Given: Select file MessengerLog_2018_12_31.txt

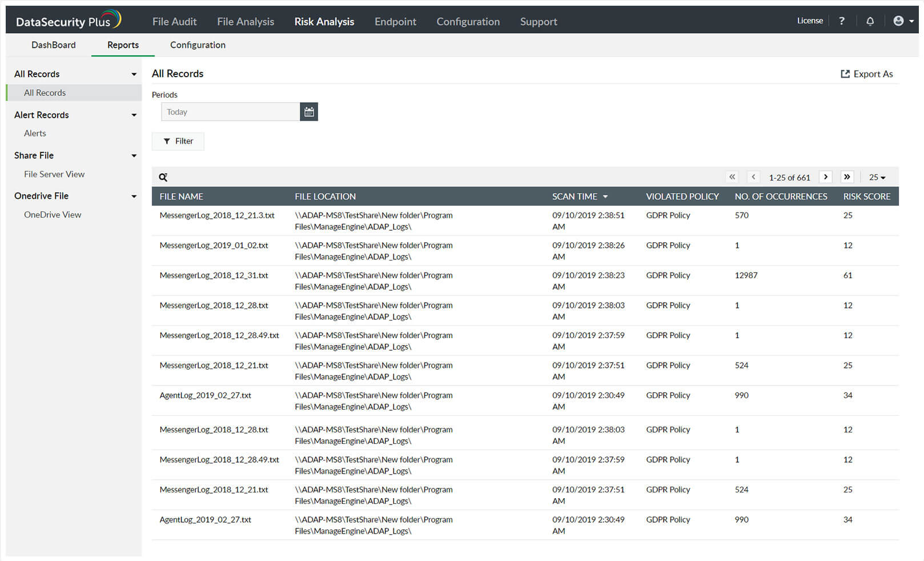Looking at the screenshot, I should [x=214, y=275].
